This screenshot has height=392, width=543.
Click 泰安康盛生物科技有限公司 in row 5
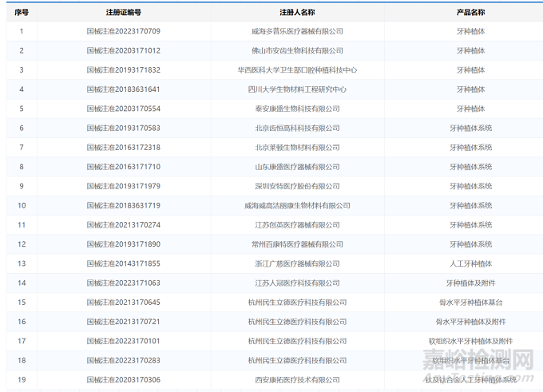click(297, 109)
